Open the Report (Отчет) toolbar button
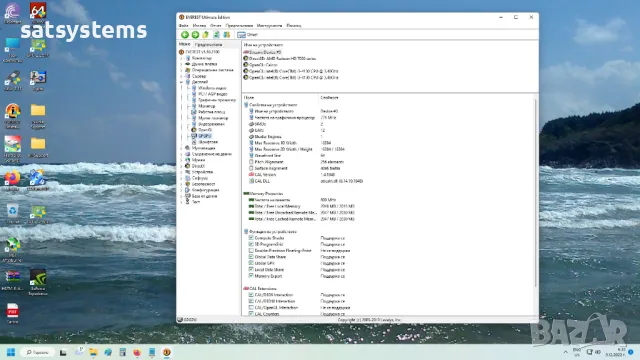 (x=248, y=35)
